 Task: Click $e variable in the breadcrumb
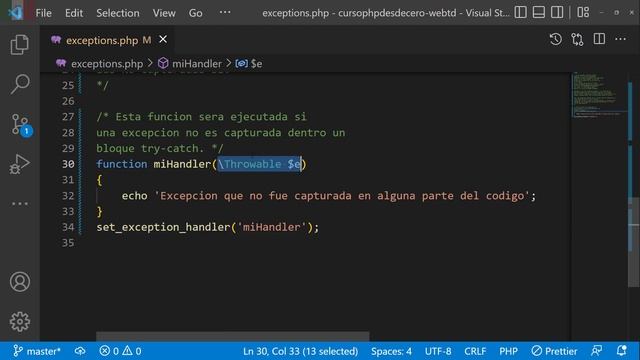[256, 64]
